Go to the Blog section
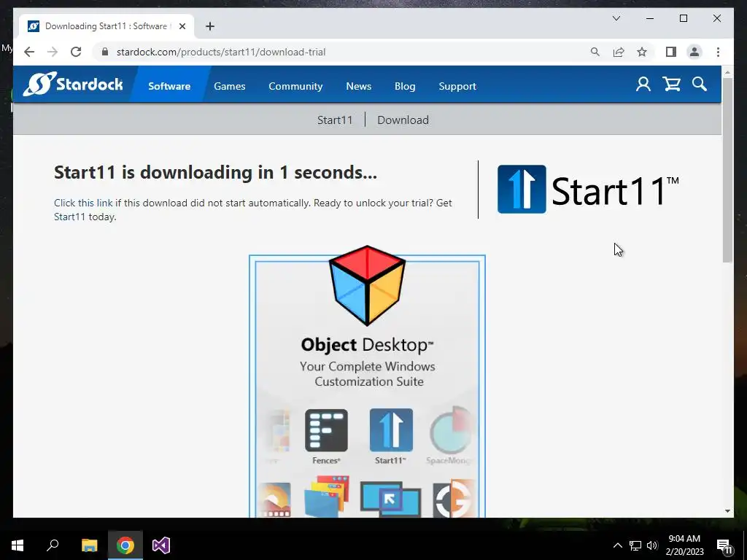747x560 pixels. click(x=405, y=86)
